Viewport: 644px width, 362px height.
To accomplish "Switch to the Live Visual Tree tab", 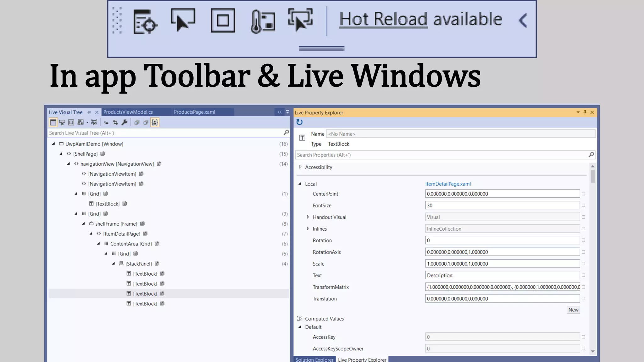I will pyautogui.click(x=65, y=112).
